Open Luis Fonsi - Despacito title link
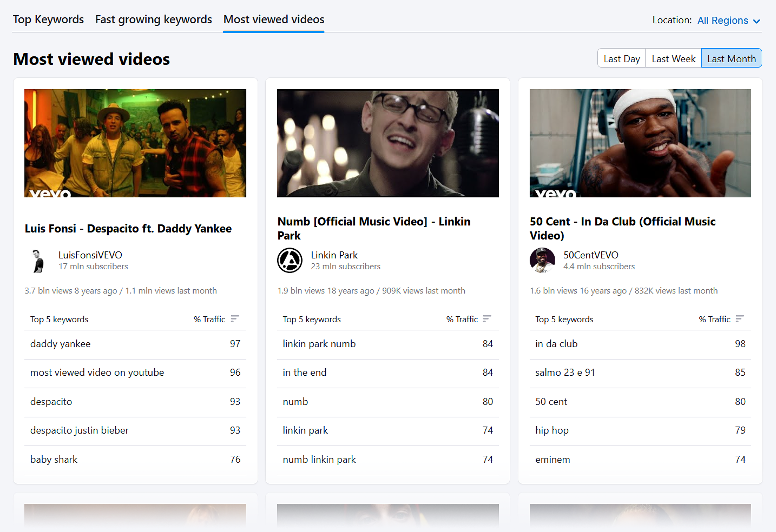 (x=128, y=229)
